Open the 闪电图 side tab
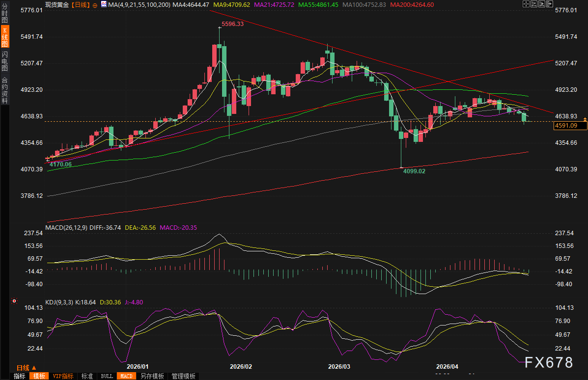This screenshot has width=588, height=380. pos(4,61)
